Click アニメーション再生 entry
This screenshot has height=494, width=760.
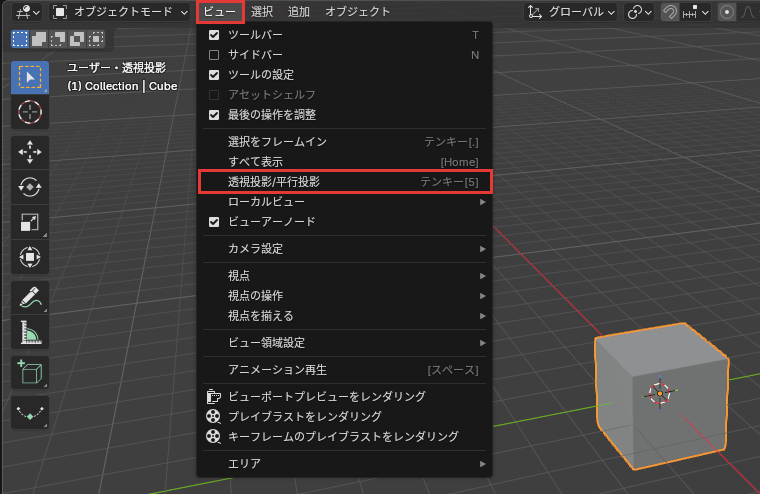[x=345, y=370]
